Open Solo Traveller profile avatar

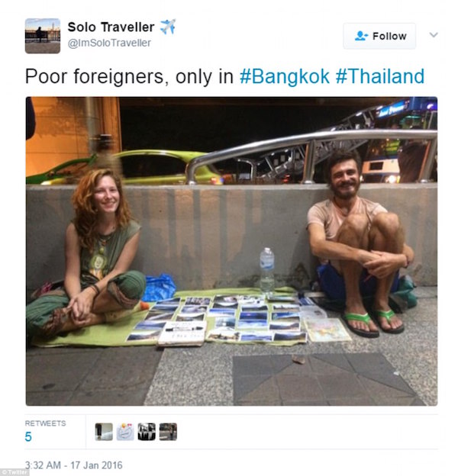[x=43, y=36]
